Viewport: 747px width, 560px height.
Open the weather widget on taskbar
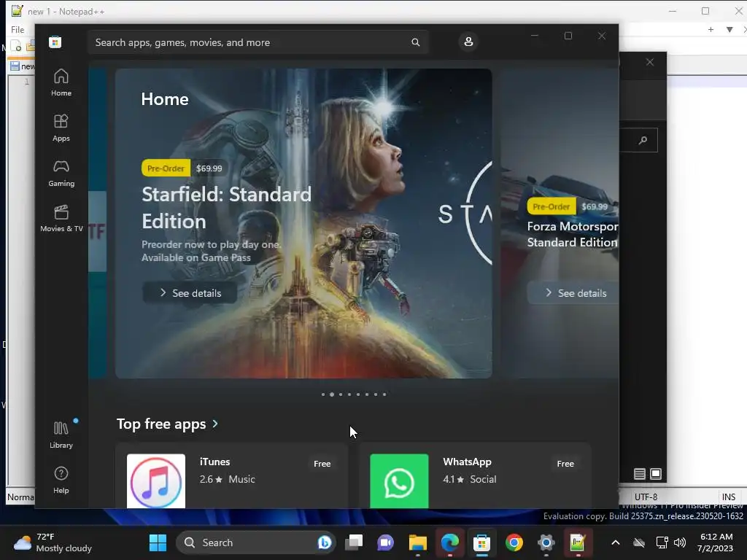(53, 542)
